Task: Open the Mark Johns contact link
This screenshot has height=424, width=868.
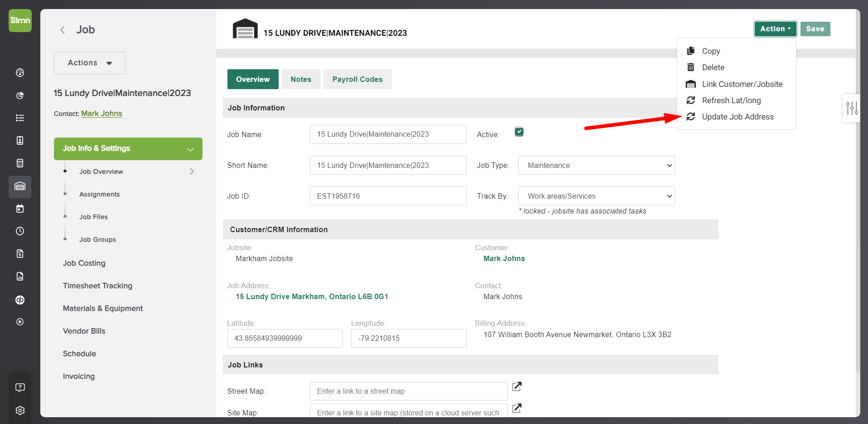Action: tap(101, 114)
